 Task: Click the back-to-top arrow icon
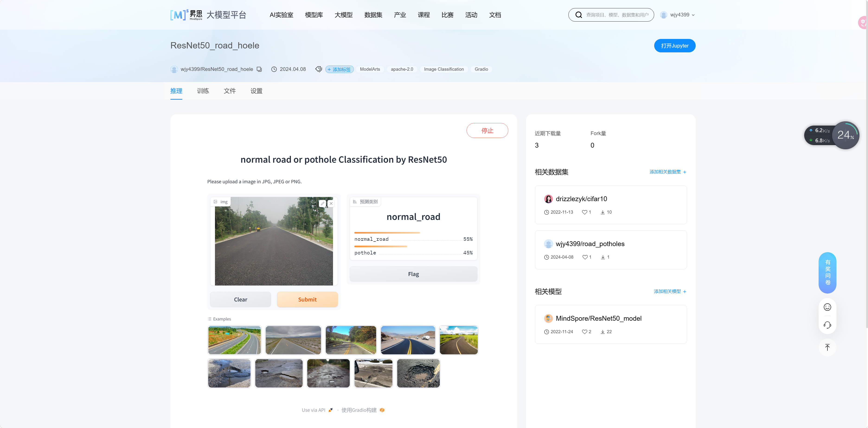pos(827,347)
